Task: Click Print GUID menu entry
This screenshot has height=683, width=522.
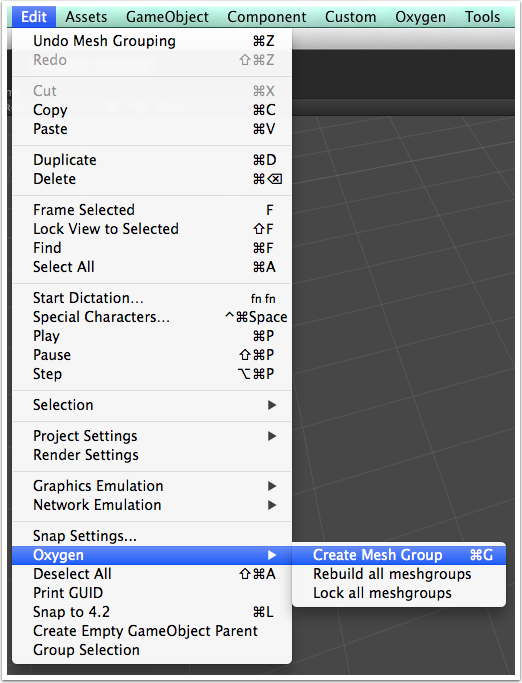Action: (152, 593)
